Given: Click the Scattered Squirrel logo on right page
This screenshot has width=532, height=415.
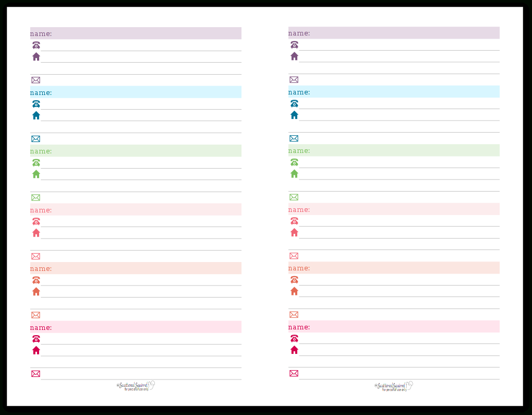Looking at the screenshot, I should (394, 386).
